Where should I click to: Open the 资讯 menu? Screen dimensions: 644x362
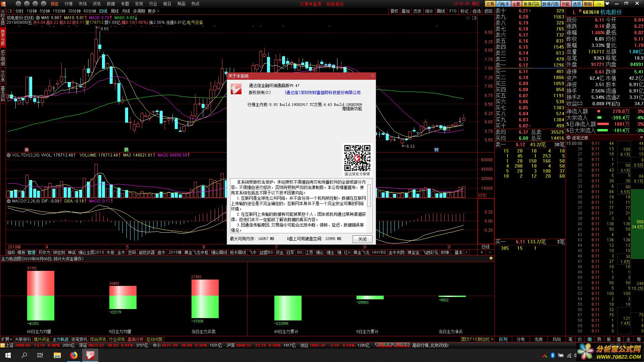pos(97,4)
